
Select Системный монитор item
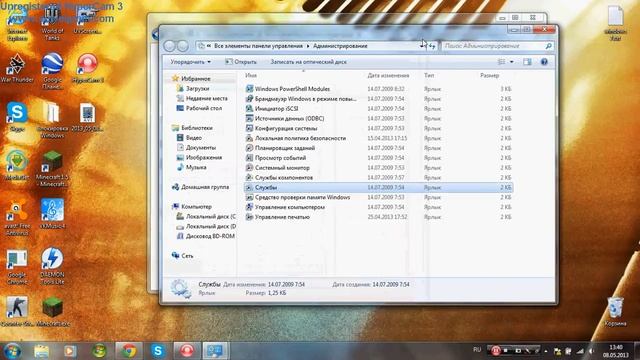tap(378, 168)
